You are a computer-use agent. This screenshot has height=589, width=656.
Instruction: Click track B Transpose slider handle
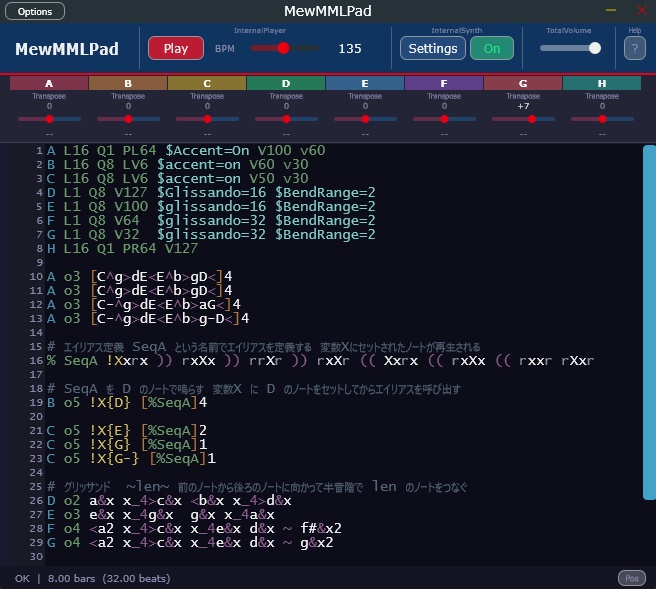coord(128,119)
